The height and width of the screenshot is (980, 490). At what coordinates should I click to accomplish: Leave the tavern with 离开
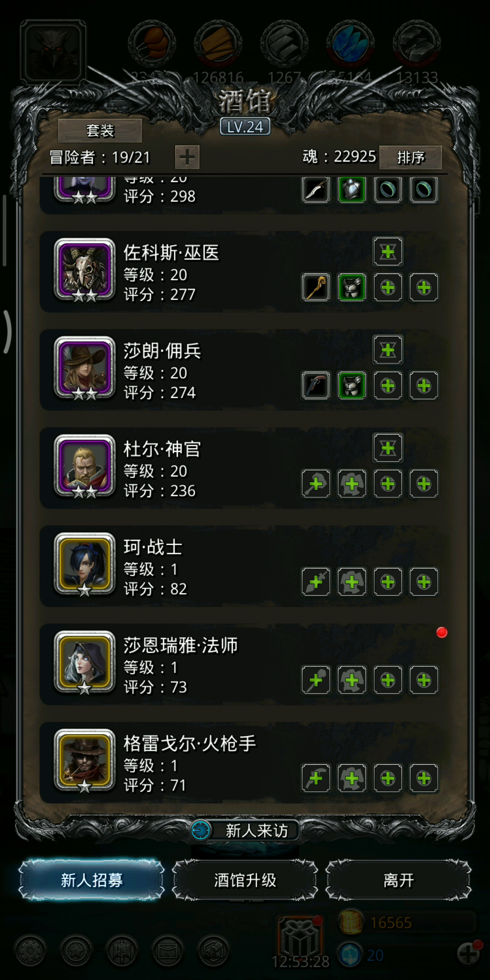point(398,880)
